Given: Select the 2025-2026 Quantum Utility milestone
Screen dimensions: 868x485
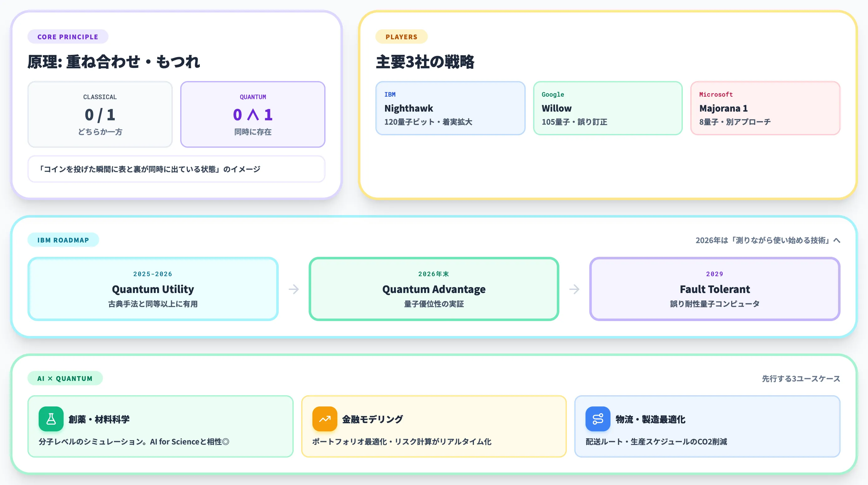Looking at the screenshot, I should [x=153, y=289].
